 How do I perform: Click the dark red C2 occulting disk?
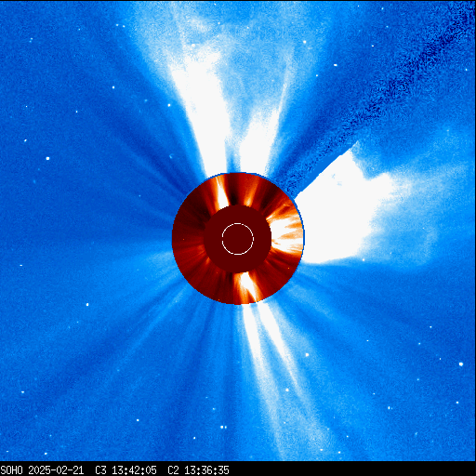tap(238, 239)
